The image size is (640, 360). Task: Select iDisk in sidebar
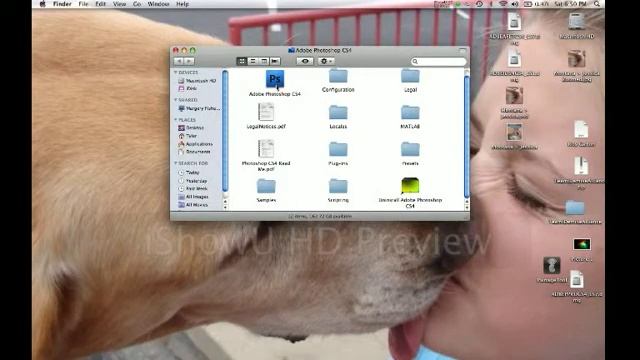click(188, 88)
